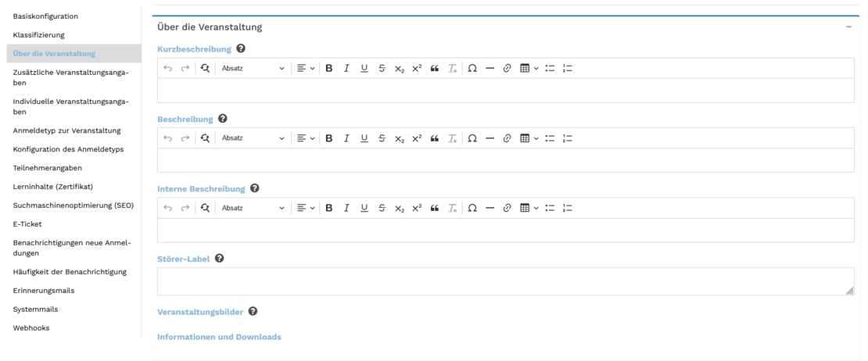Open help icon next to Beschreibung label
868x361 pixels.
tap(223, 118)
